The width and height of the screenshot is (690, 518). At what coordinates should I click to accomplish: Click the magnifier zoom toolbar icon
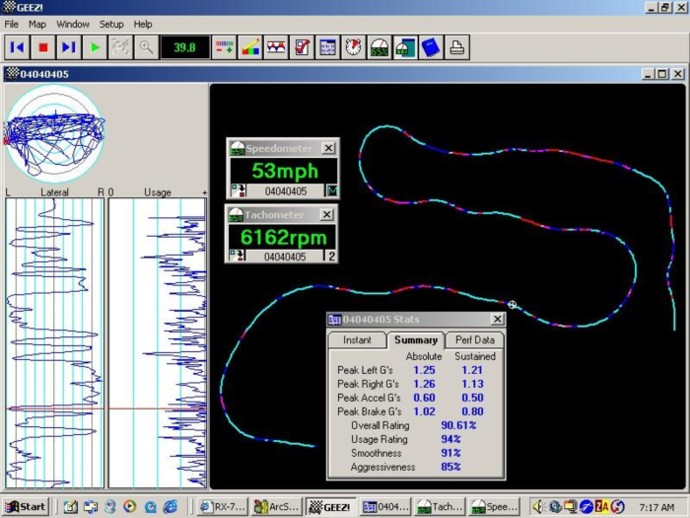pos(147,46)
